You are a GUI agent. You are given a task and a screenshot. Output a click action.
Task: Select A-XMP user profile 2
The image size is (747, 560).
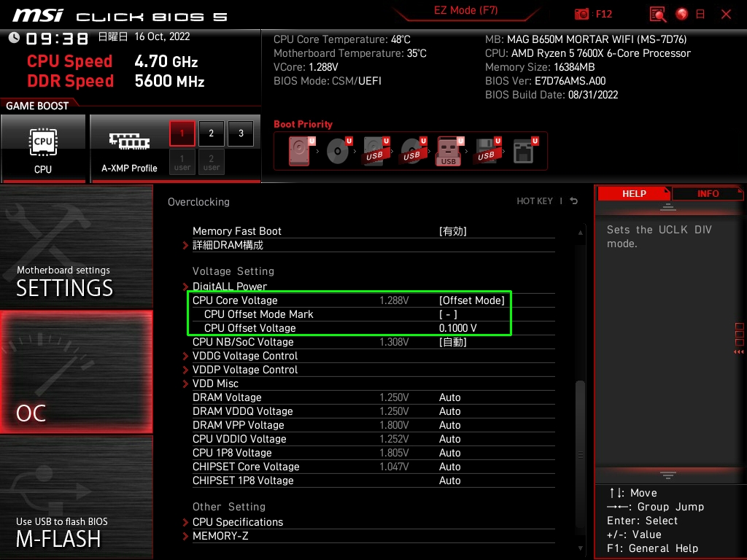click(211, 162)
